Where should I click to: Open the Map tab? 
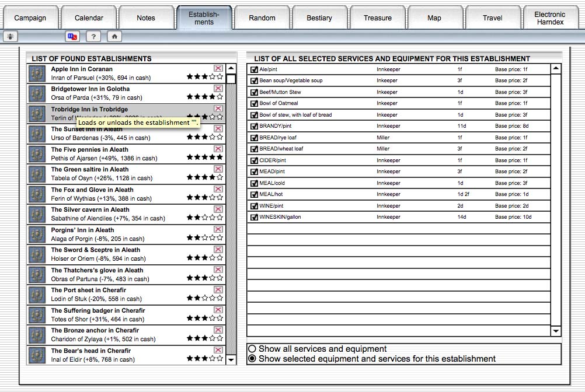click(x=434, y=18)
